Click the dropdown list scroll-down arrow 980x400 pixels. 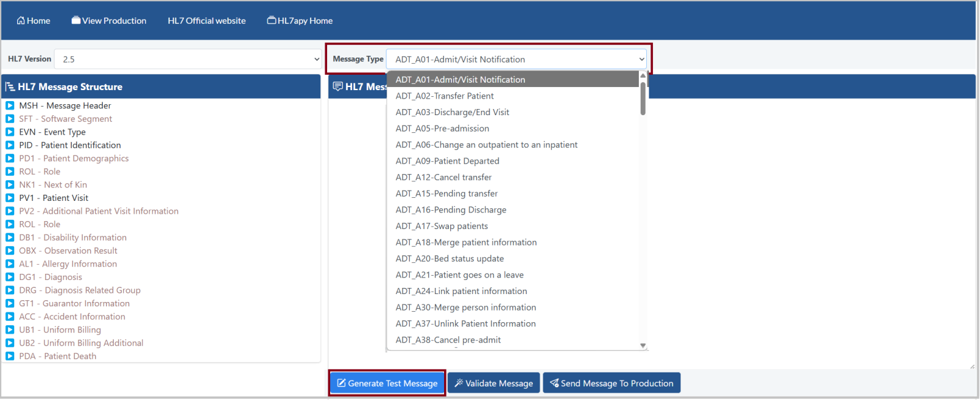pos(643,345)
